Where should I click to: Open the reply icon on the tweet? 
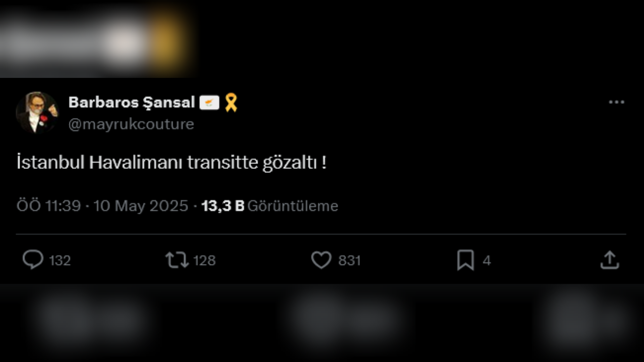pos(33,260)
